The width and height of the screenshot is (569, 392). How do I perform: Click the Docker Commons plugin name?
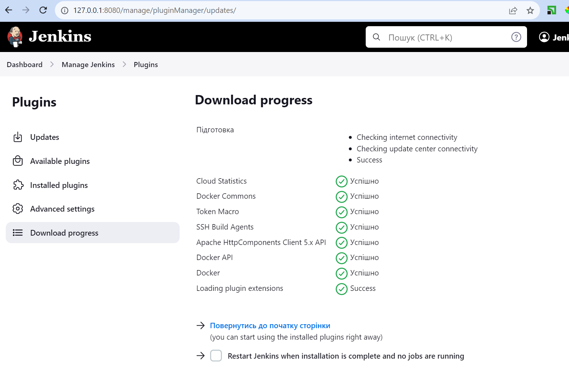(226, 196)
